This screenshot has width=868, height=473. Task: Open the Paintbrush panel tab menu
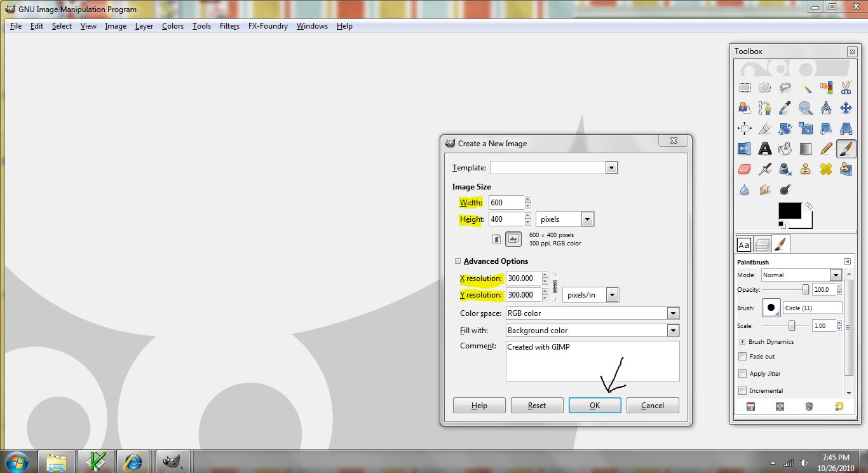847,262
